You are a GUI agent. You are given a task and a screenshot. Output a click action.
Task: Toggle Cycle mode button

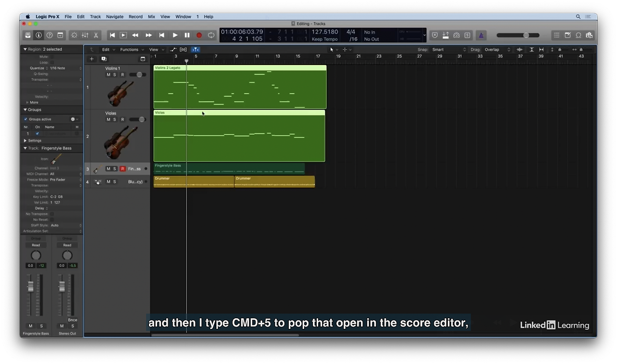(x=211, y=35)
